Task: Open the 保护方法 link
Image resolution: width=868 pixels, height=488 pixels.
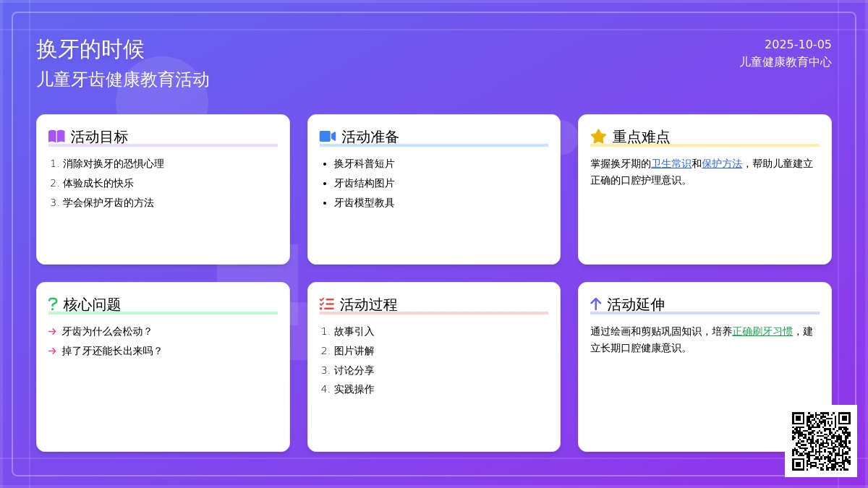Action: [x=722, y=164]
